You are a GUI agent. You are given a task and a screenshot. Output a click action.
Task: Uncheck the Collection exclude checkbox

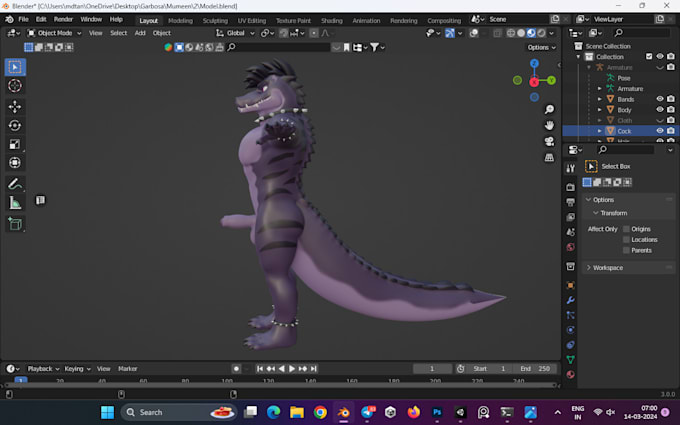[649, 56]
